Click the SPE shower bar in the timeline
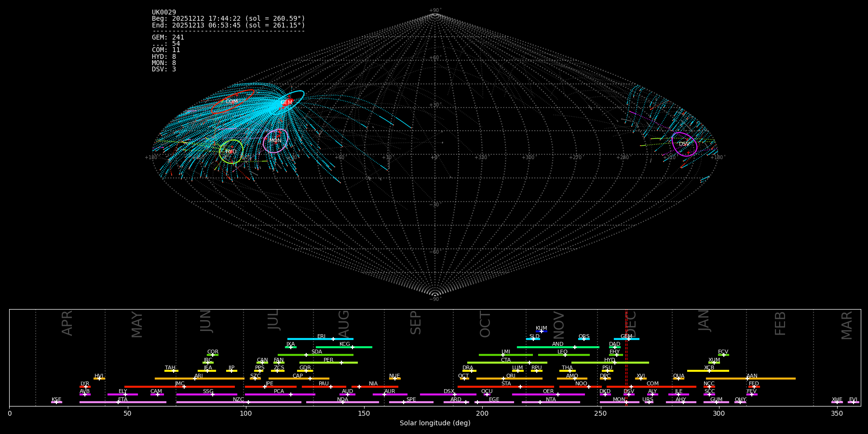The width and height of the screenshot is (868, 434). coord(411,402)
